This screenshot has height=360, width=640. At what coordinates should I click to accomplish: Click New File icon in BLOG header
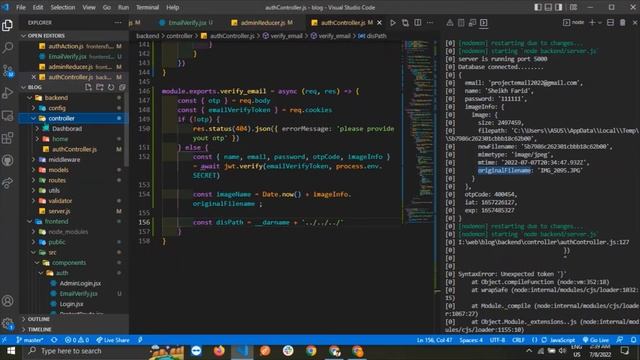tap(88, 87)
